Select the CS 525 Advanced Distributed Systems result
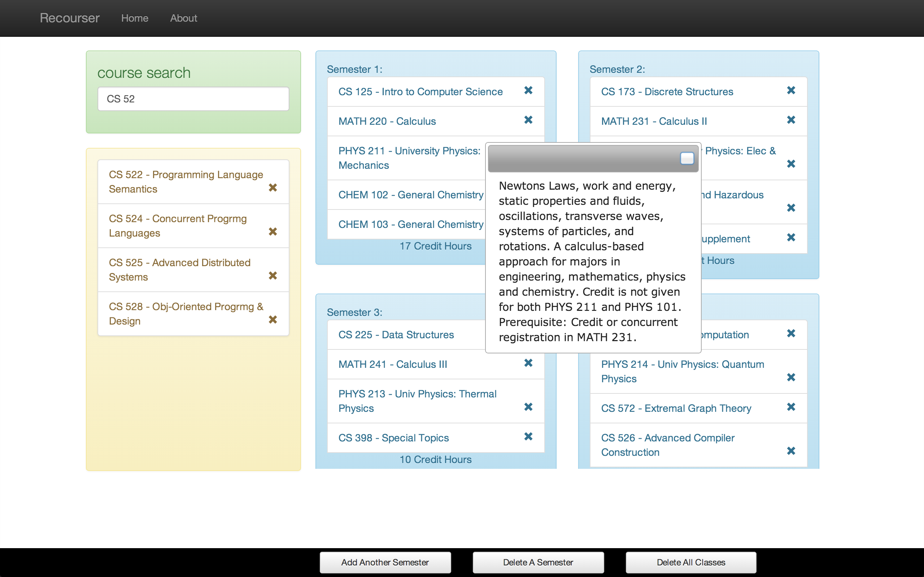The image size is (924, 577). [179, 270]
